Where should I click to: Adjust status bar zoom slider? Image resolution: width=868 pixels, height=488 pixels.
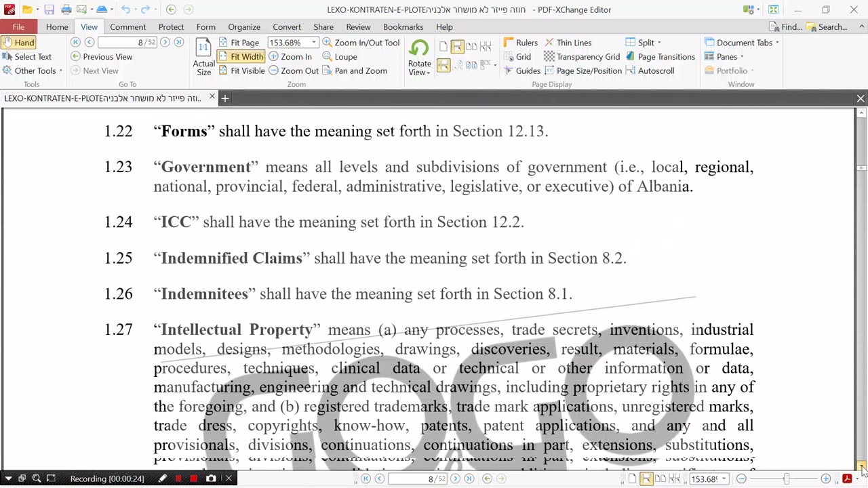pos(787,479)
